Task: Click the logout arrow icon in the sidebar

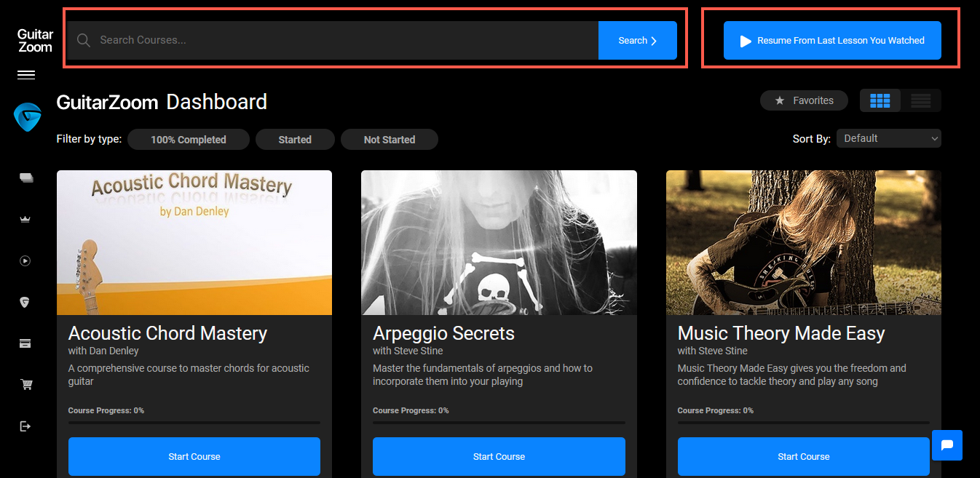Action: tap(25, 426)
